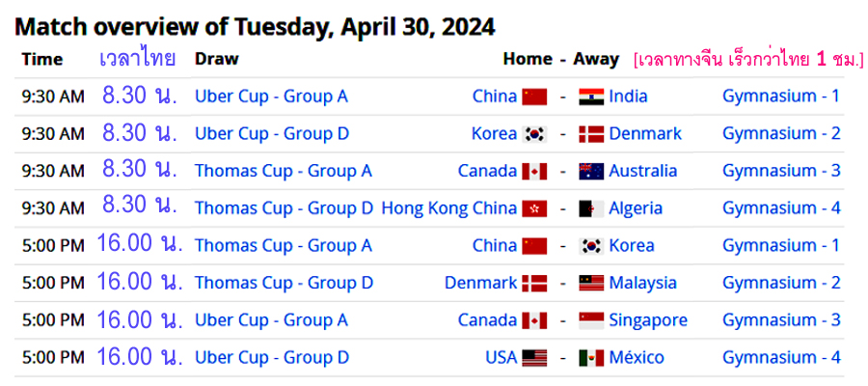Click the Draw column header
The height and width of the screenshot is (386, 868).
pos(216,59)
